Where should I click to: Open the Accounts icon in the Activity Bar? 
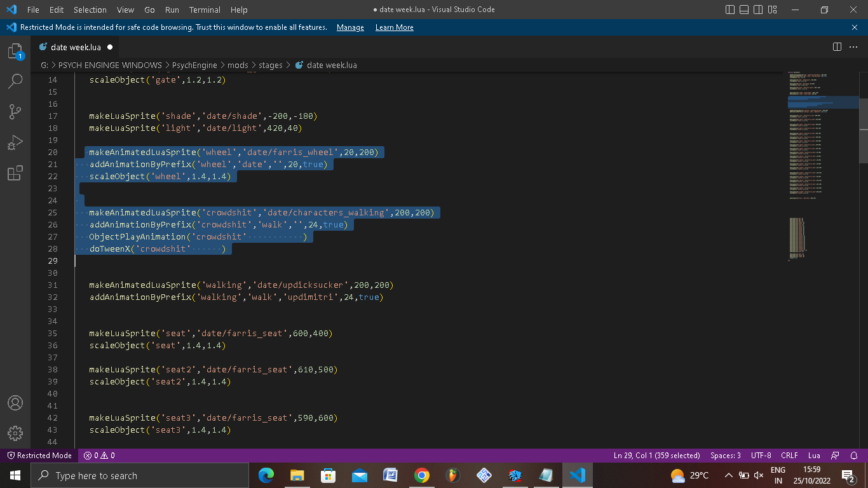tap(15, 402)
